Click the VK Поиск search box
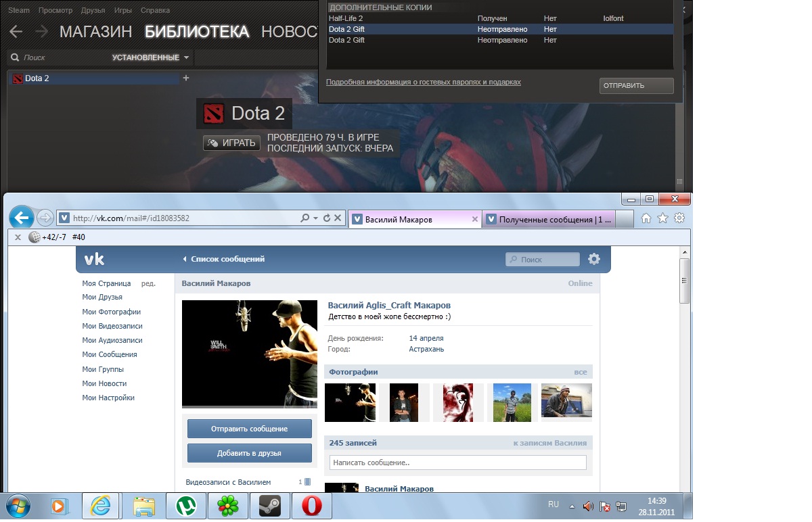 coord(543,259)
